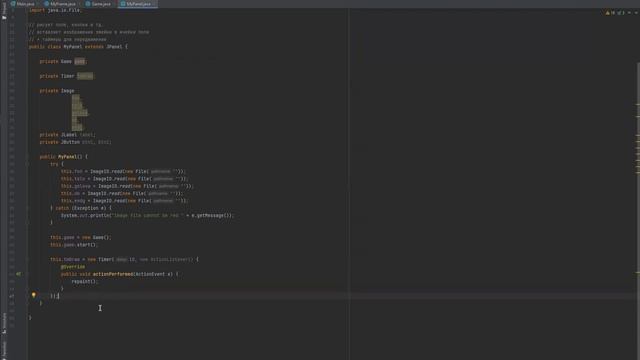Close the MyPanel.java tab
The width and height of the screenshot is (640, 360).
pyautogui.click(x=155, y=4)
